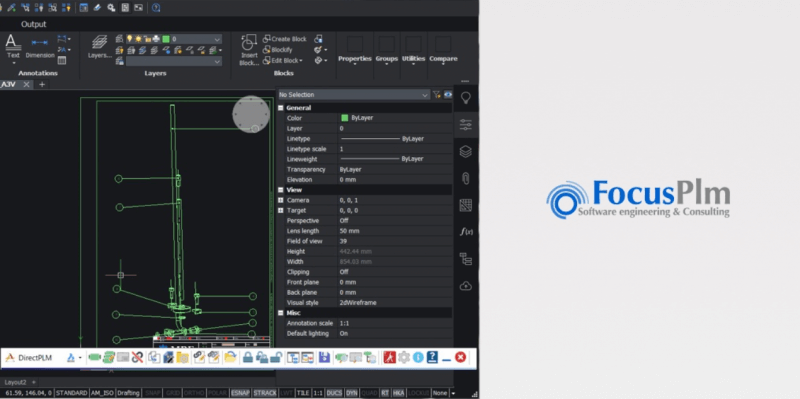Open the f(x) parameters panel icon

click(x=465, y=232)
